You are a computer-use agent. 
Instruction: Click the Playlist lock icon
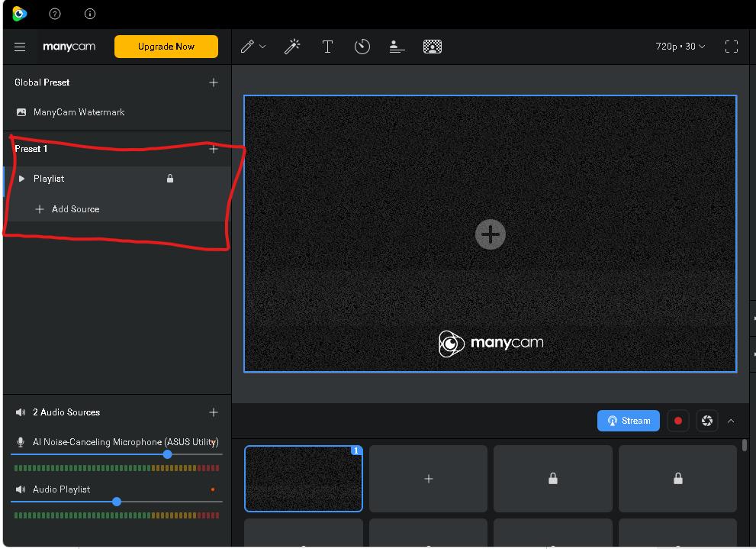[x=170, y=179]
